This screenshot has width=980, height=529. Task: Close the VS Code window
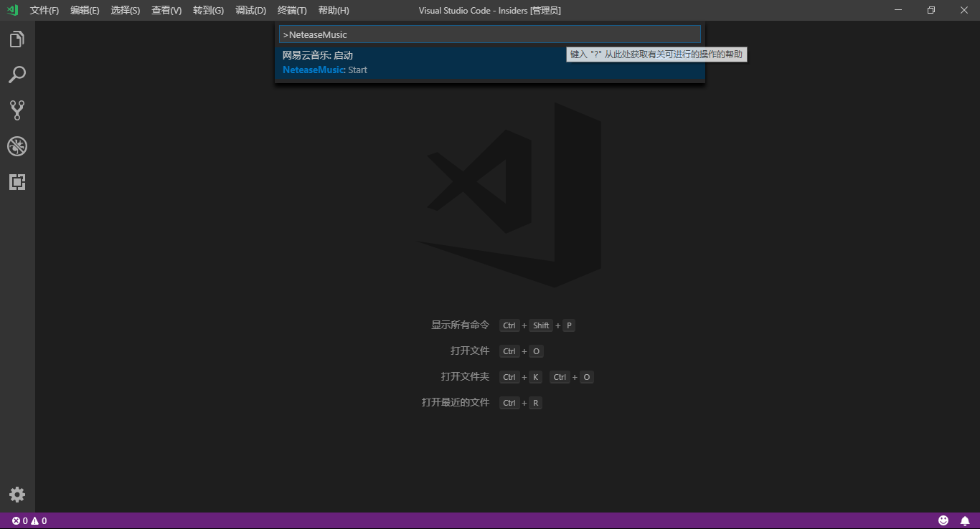(x=963, y=10)
